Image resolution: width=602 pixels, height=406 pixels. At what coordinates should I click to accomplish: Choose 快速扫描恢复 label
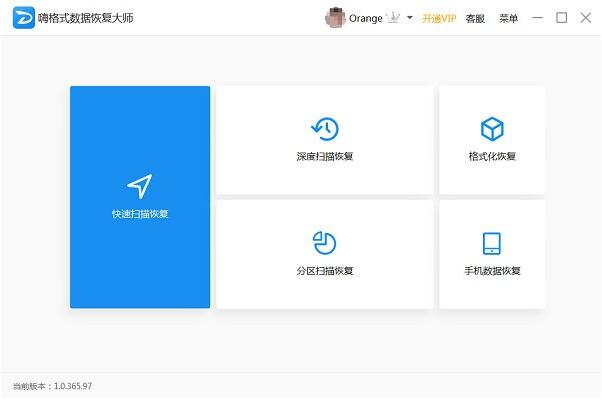140,214
